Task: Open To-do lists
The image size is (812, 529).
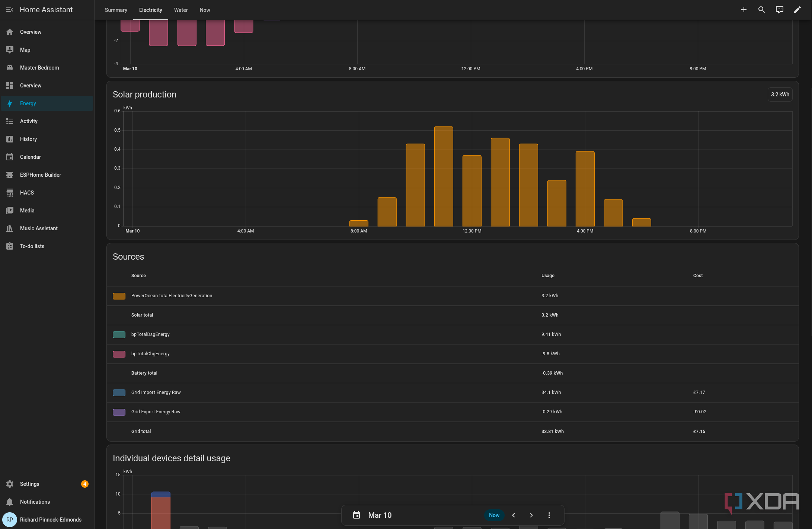Action: [47, 246]
